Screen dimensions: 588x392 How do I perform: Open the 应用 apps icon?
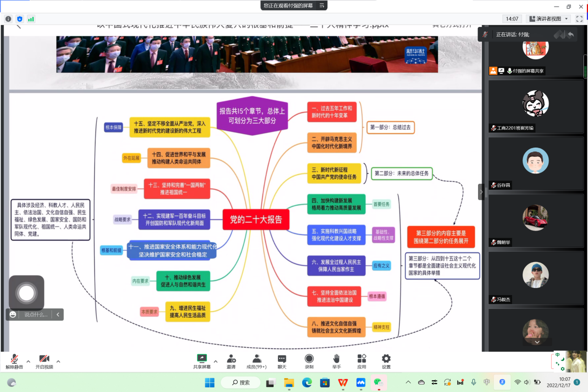[362, 361]
